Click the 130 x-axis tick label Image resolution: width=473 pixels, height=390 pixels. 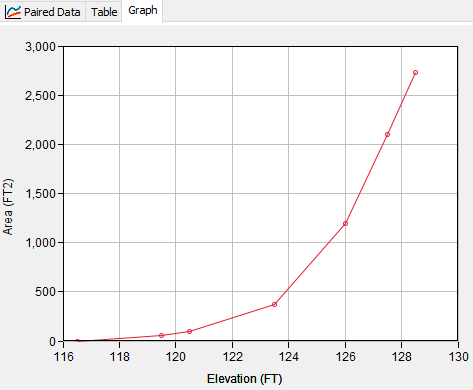point(458,357)
